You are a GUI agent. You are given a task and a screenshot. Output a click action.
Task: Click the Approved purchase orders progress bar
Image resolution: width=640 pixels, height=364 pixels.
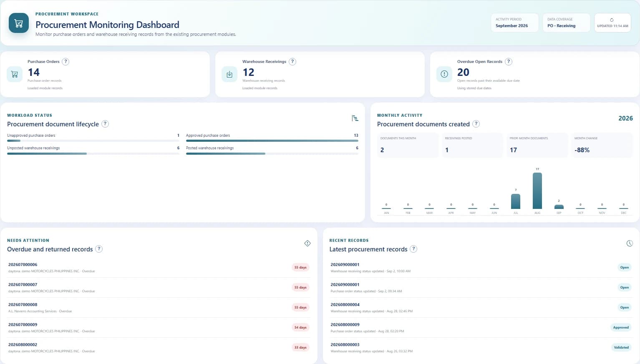(272, 141)
